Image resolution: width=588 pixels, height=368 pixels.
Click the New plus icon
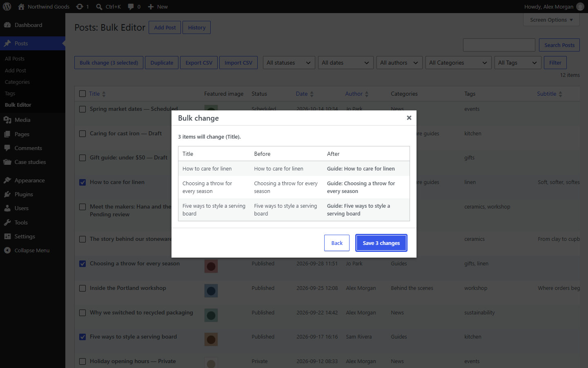(151, 7)
